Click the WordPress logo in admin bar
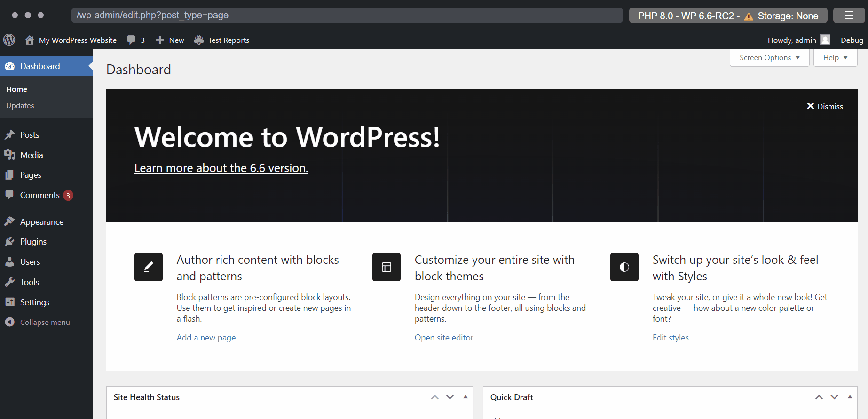The image size is (868, 419). click(9, 40)
